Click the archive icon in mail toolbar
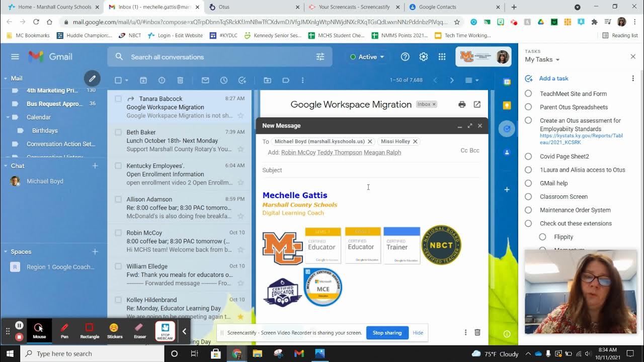644x362 pixels. (143, 80)
